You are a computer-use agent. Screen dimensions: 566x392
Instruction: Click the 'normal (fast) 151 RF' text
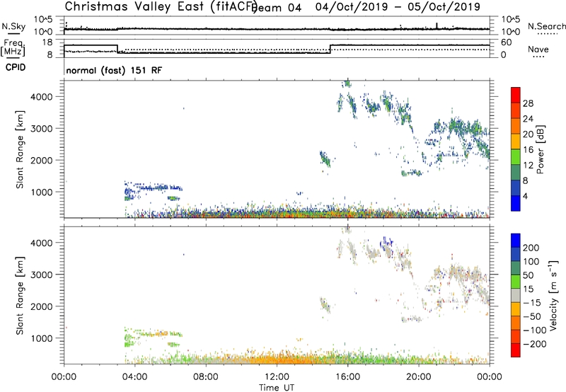[114, 70]
